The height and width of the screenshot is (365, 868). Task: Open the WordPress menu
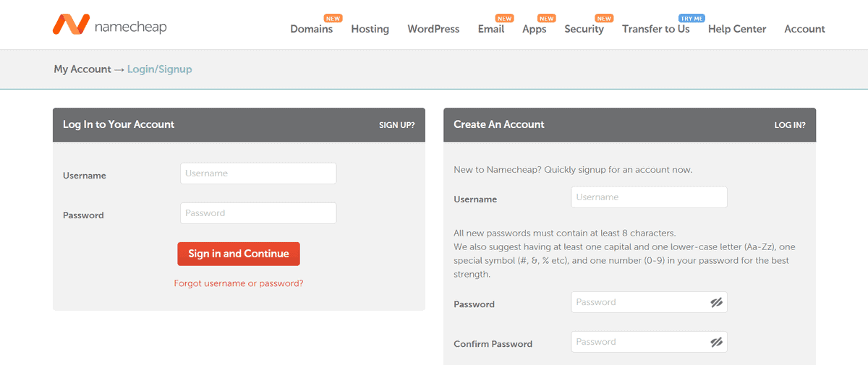(433, 29)
